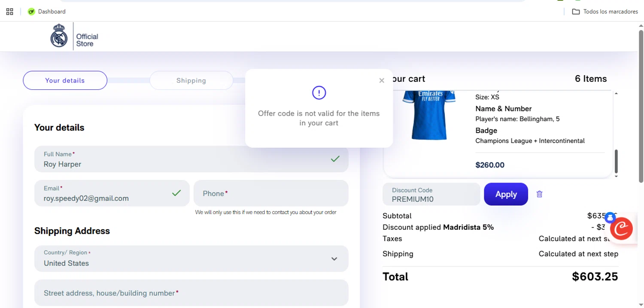Click the exclamation alert icon in popup
The height and width of the screenshot is (308, 644).
(x=319, y=92)
